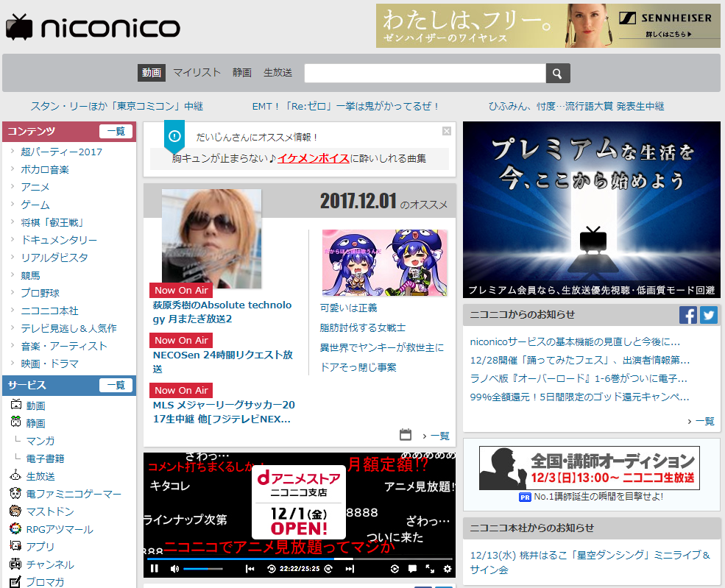This screenshot has height=588, width=725.
Task: Open EMT Re:ゼロ headline link
Action: 345,106
